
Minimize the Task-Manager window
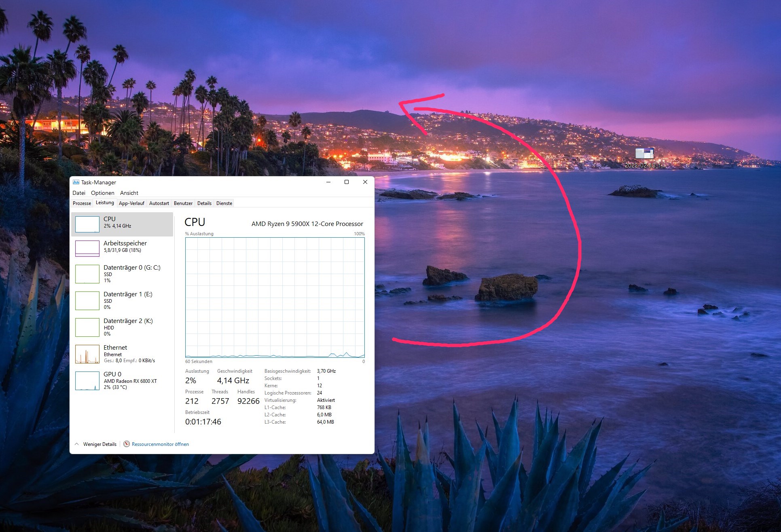coord(328,182)
